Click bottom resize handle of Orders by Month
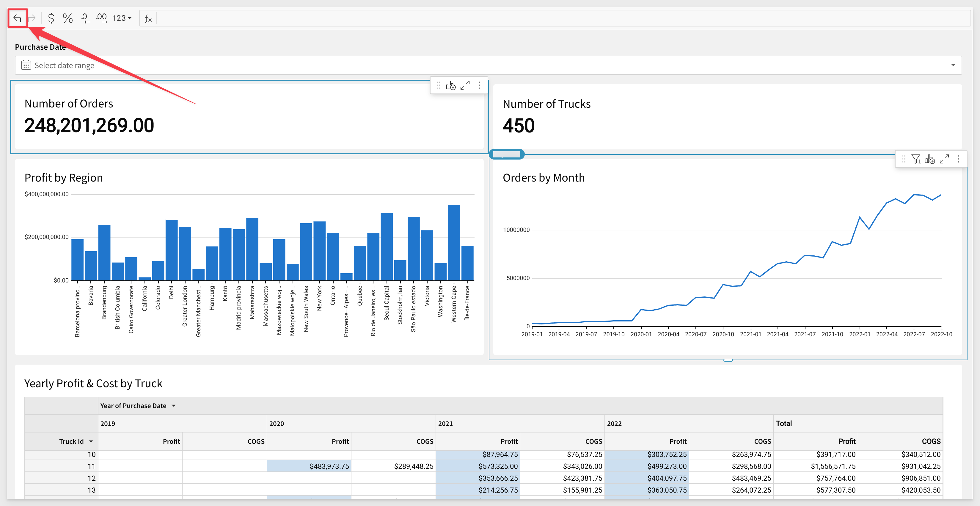This screenshot has height=506, width=980. click(x=728, y=360)
